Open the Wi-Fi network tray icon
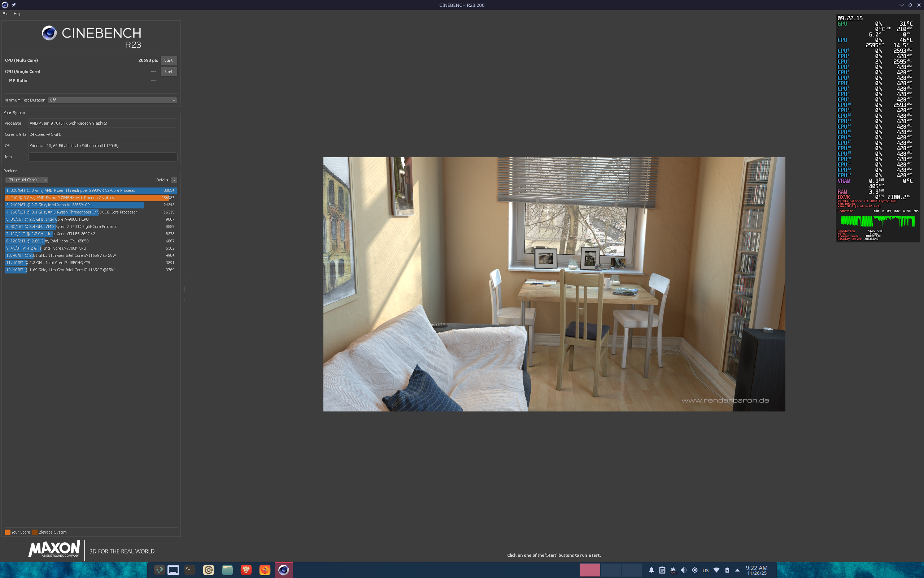 (x=716, y=570)
